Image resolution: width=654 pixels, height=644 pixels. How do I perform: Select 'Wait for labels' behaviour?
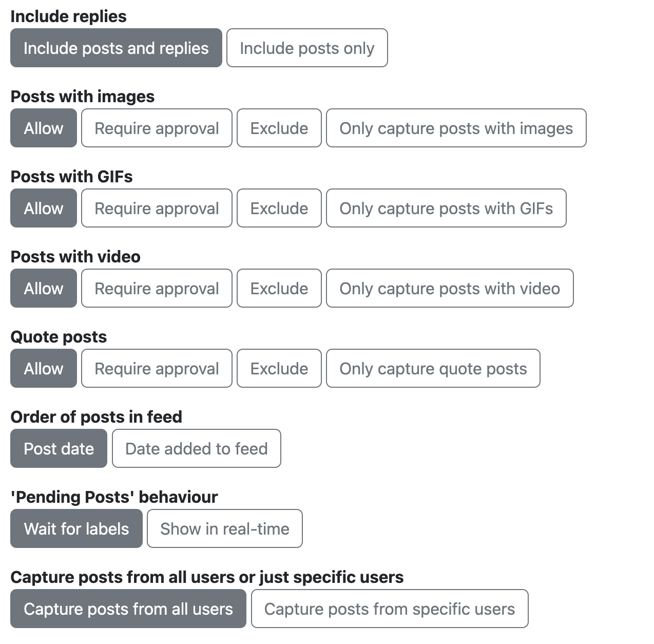point(76,528)
